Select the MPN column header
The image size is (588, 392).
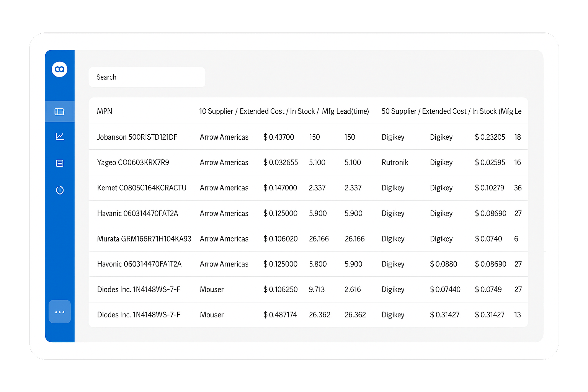105,111
